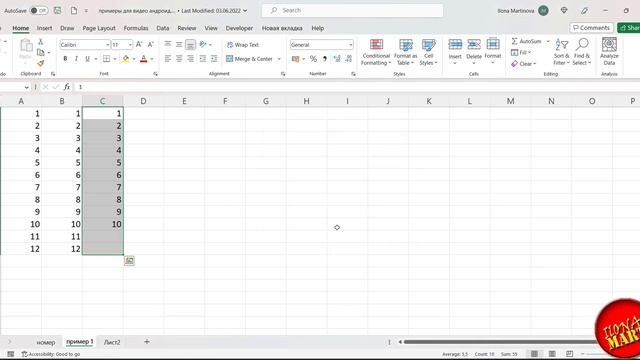The height and width of the screenshot is (360, 640).
Task: Open the Home ribbon tab
Action: click(x=20, y=28)
